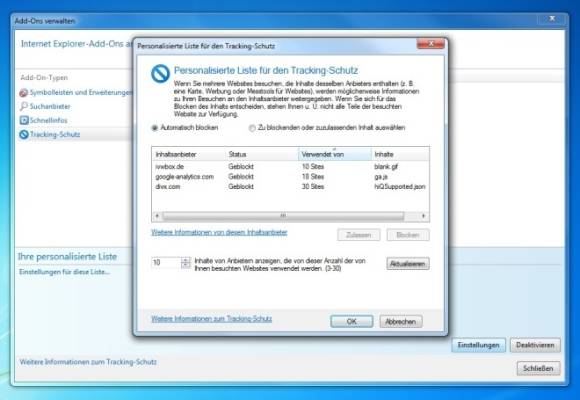Click left arrow of horizontal scrollbar

point(157,216)
